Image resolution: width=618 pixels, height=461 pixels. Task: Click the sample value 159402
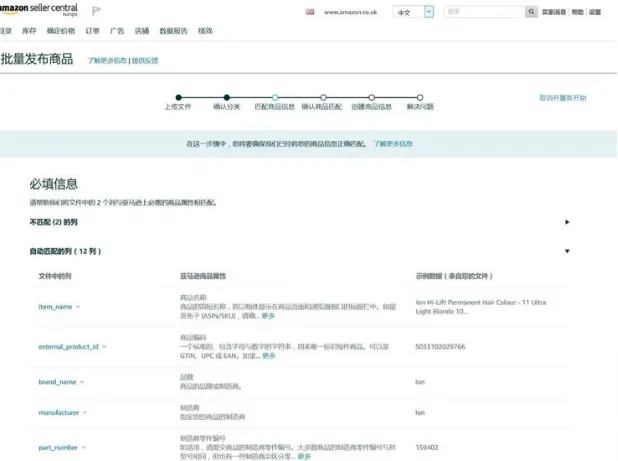point(427,448)
